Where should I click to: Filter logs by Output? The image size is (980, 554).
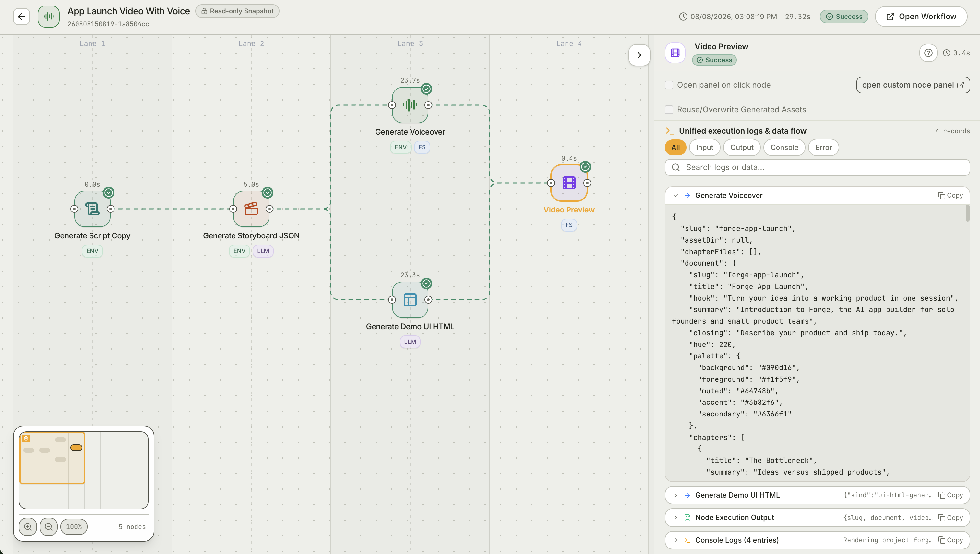pos(742,148)
